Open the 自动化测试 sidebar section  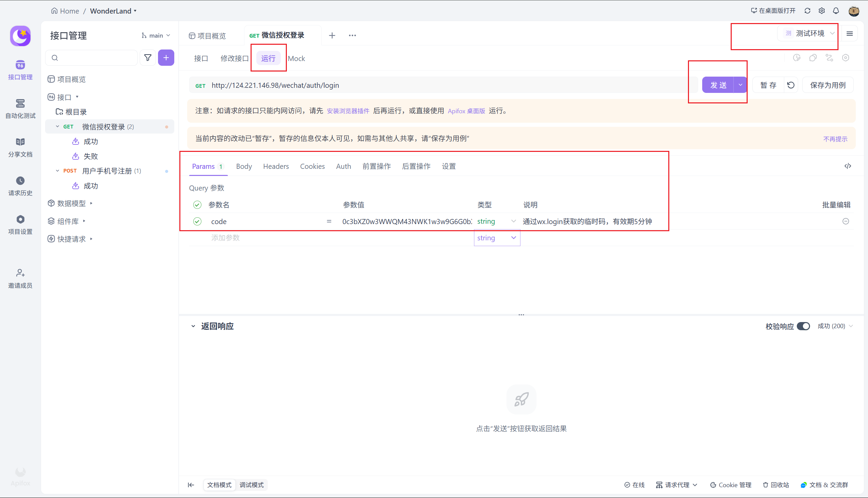[x=20, y=108]
